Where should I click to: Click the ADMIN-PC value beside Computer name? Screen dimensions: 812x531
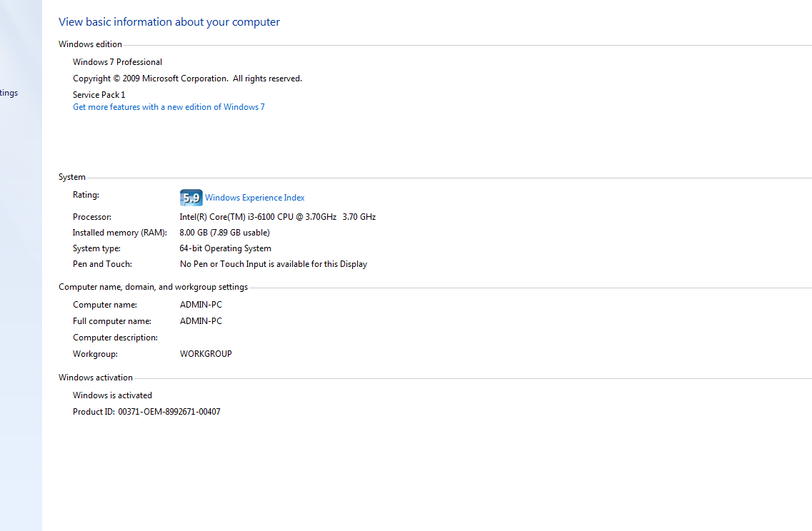(x=201, y=305)
